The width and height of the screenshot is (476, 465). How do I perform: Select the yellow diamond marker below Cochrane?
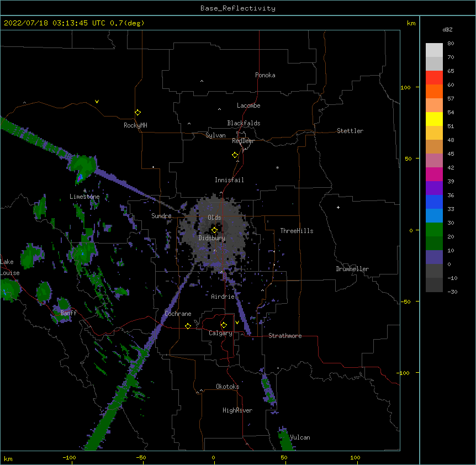[x=188, y=326]
